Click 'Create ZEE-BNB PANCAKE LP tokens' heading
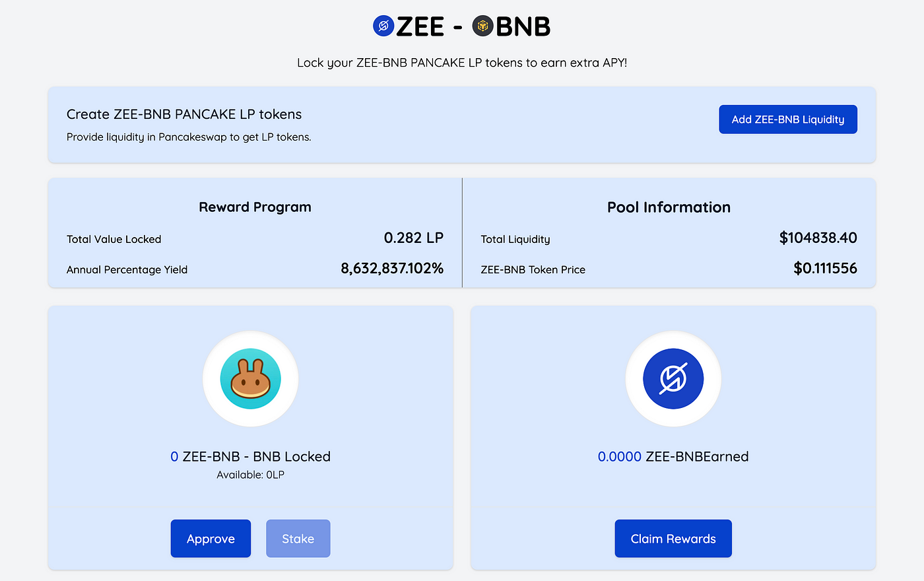924x581 pixels. (184, 114)
